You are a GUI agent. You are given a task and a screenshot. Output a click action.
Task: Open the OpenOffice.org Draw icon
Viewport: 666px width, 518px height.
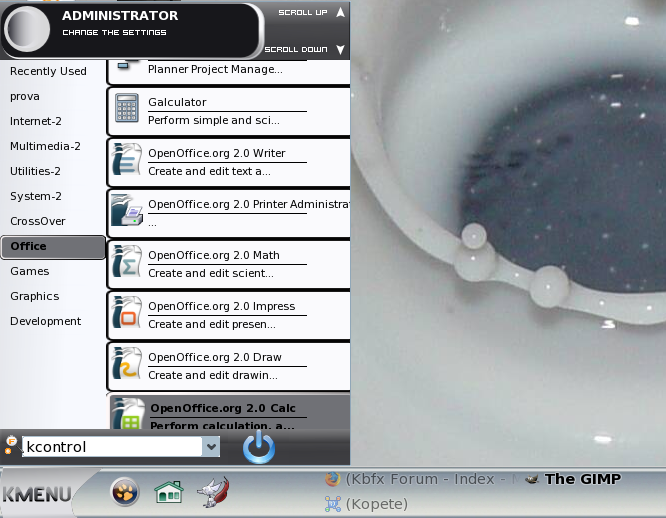pos(126,363)
